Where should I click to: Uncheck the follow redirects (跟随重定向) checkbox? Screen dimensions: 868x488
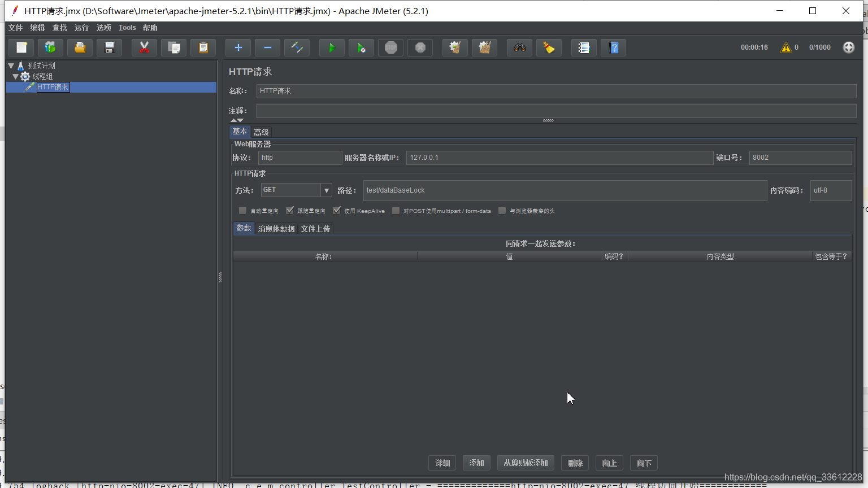coord(290,211)
